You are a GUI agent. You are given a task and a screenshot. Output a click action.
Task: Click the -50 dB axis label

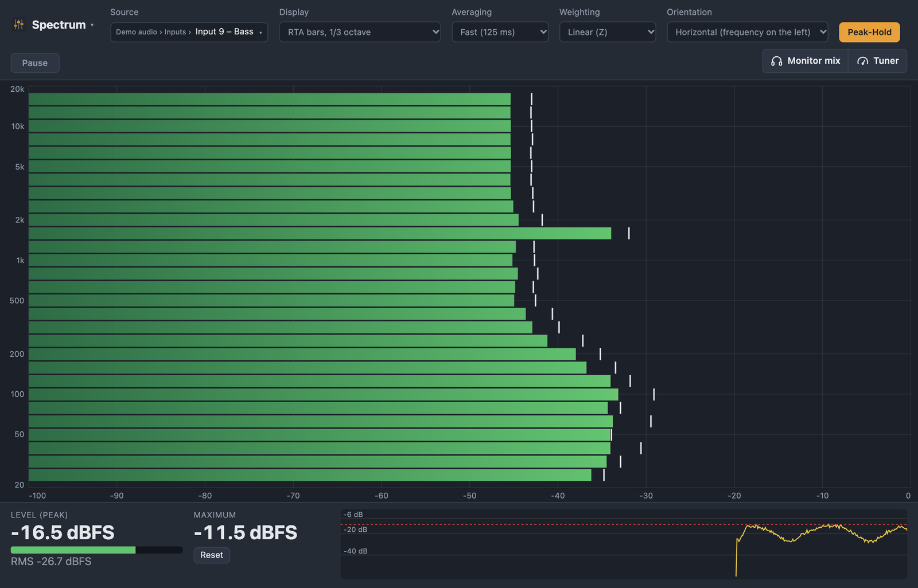[x=469, y=496]
